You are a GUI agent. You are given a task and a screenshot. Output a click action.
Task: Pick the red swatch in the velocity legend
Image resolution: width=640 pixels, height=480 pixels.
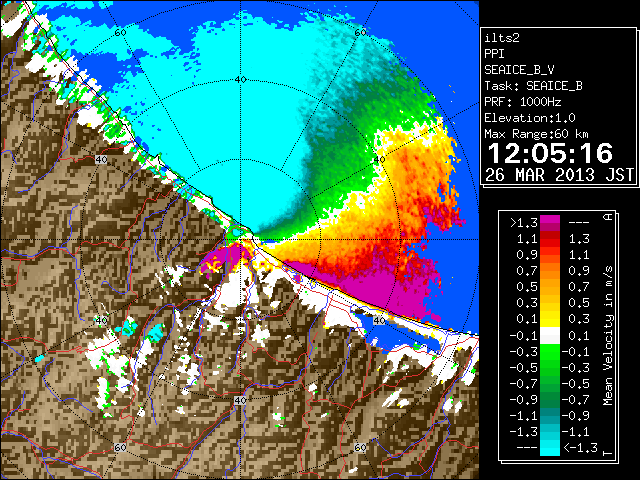[x=550, y=241]
